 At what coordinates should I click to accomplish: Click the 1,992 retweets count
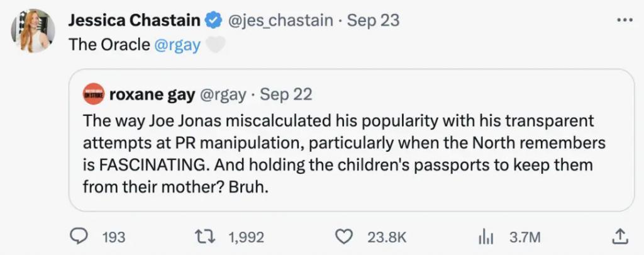(247, 237)
